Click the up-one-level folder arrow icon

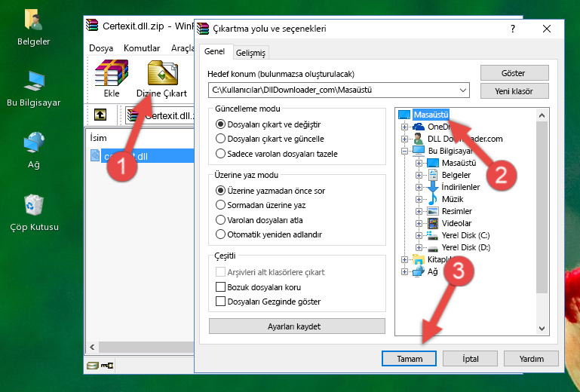[100, 115]
